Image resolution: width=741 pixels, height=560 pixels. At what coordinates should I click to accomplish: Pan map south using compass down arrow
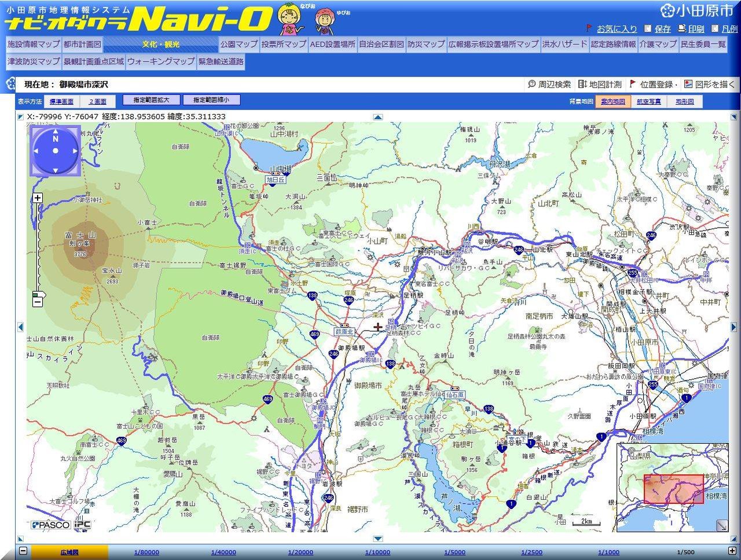click(x=56, y=170)
